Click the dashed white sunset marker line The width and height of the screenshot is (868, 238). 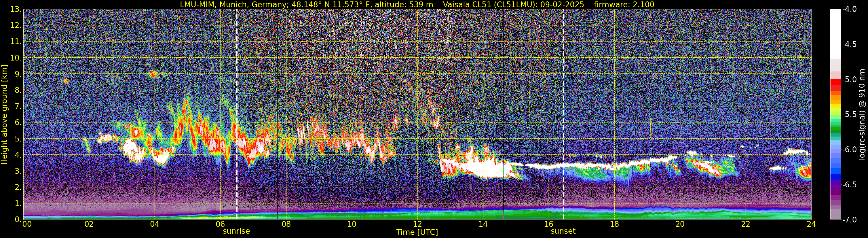[x=563, y=114]
